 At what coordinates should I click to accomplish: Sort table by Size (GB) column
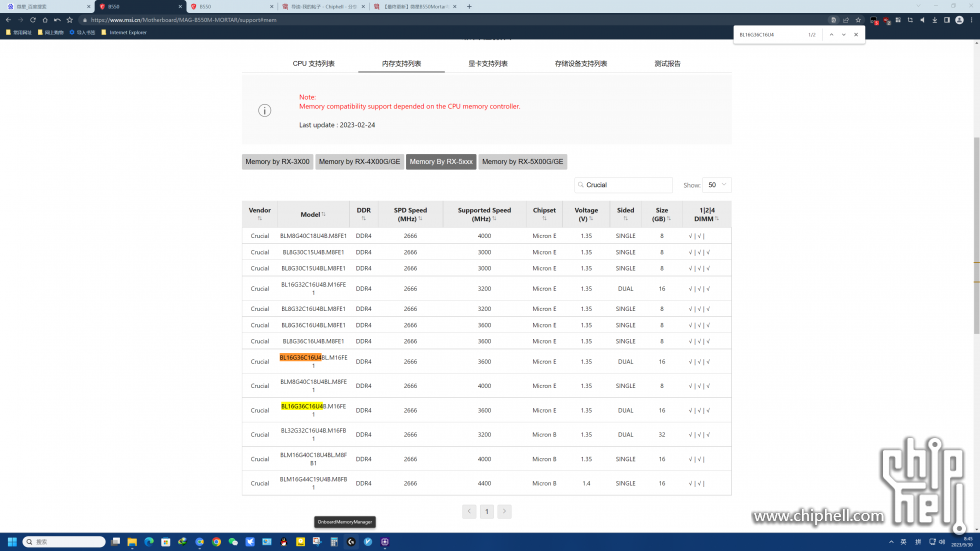pyautogui.click(x=662, y=214)
